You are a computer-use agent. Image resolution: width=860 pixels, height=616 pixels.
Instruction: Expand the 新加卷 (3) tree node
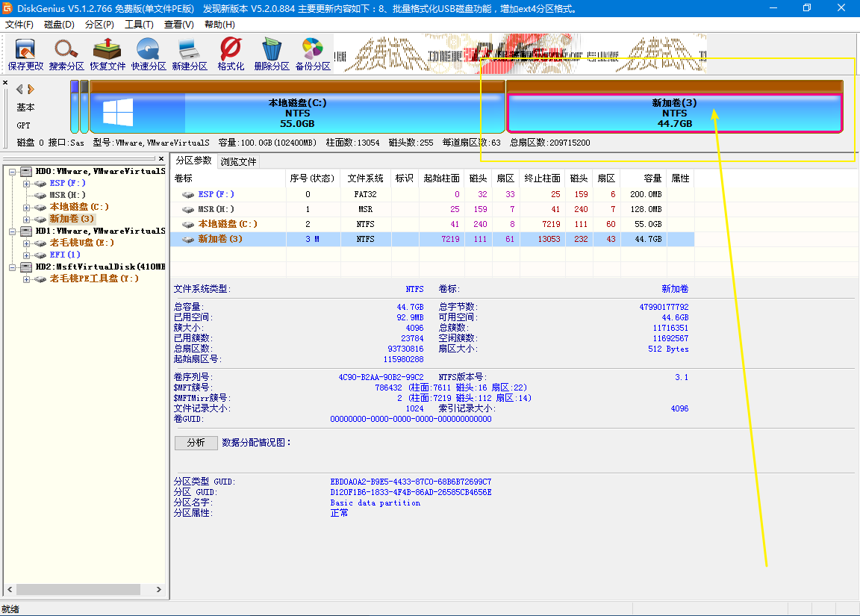pyautogui.click(x=26, y=220)
